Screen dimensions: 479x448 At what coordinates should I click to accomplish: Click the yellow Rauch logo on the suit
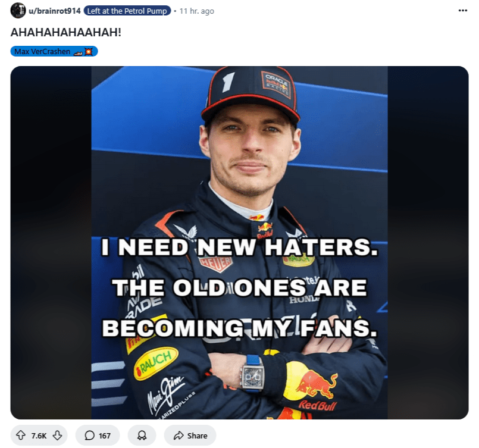click(x=156, y=363)
